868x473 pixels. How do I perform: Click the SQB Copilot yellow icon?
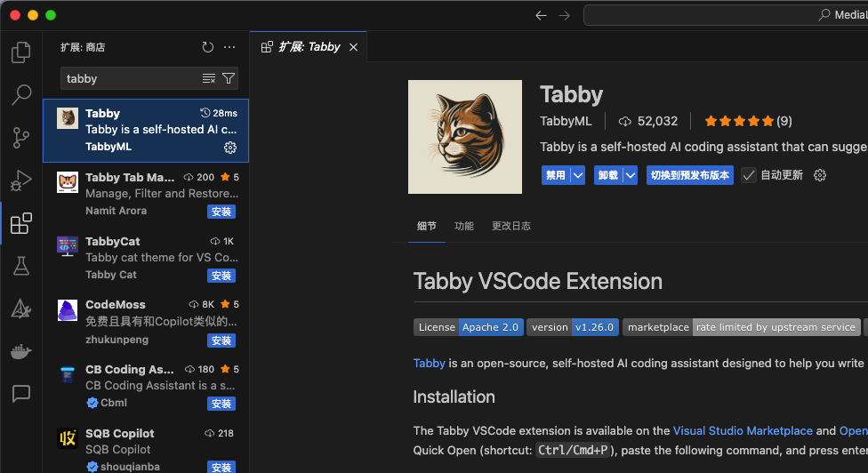tap(68, 438)
